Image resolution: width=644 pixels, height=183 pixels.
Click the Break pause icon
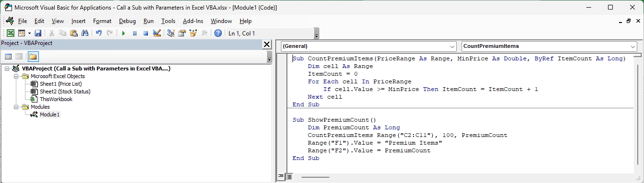pyautogui.click(x=134, y=33)
